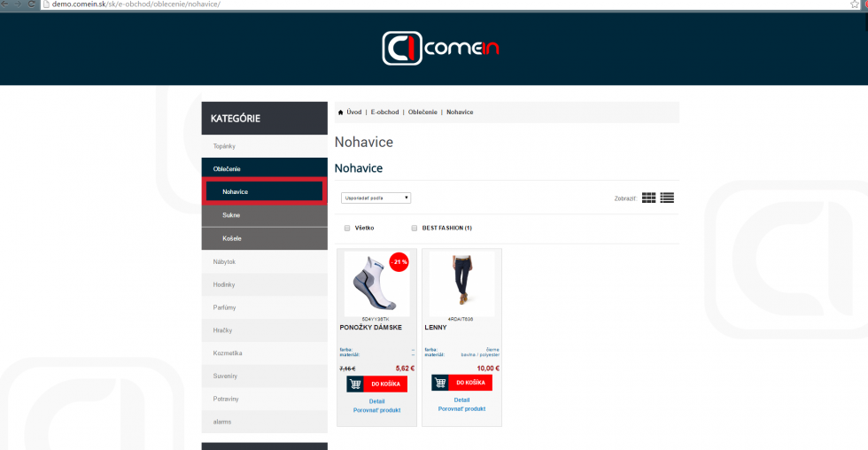Open Topánky category in sidebar

pos(265,146)
